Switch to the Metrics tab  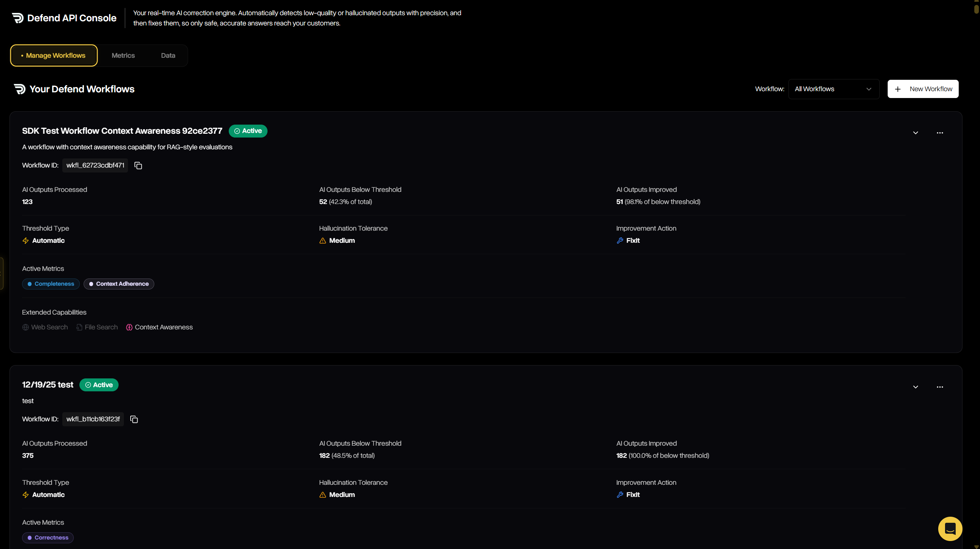pos(122,55)
